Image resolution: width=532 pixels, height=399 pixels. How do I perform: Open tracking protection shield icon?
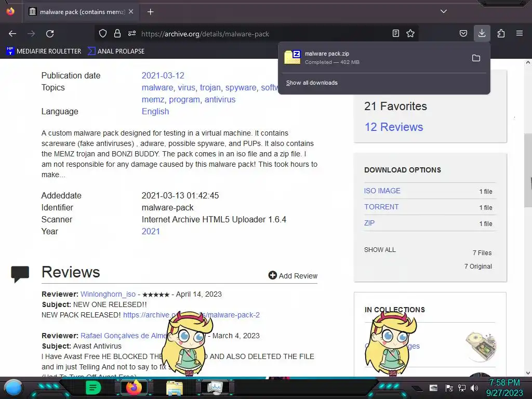pos(103,33)
